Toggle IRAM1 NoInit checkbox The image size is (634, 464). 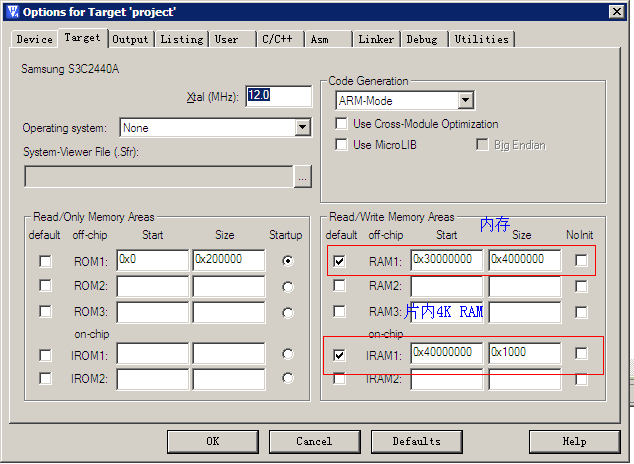581,353
